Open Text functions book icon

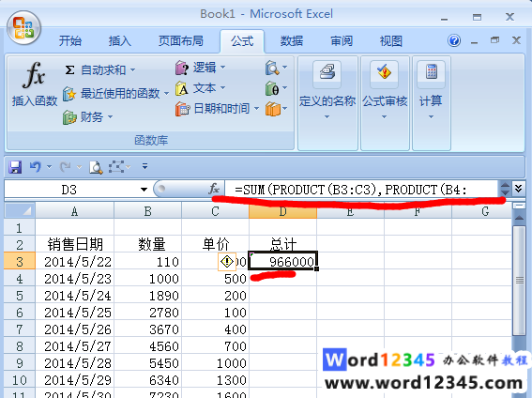[x=182, y=88]
